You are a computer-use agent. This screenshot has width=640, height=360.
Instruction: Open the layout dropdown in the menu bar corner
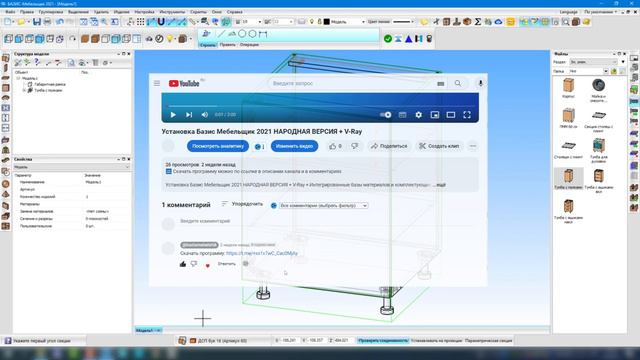click(x=600, y=12)
